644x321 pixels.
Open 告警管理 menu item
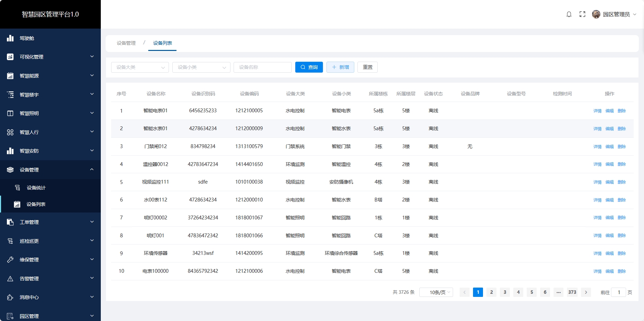50,279
